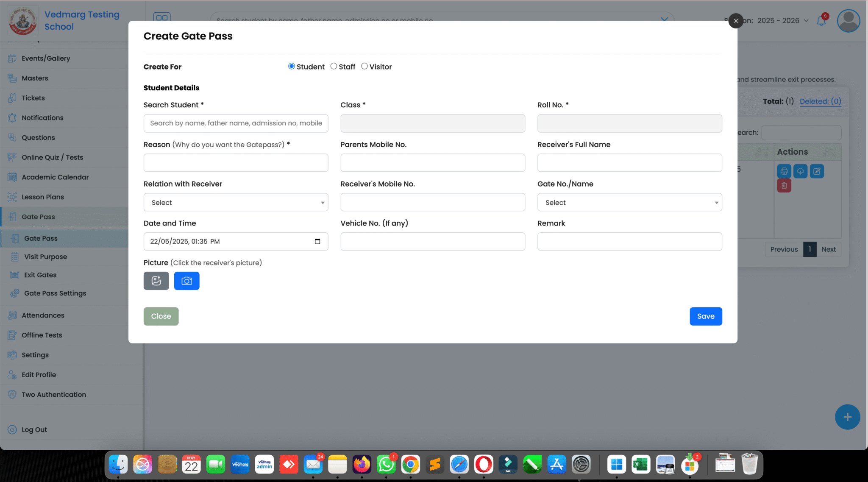
Task: Click the upload image picture button
Action: click(x=156, y=281)
